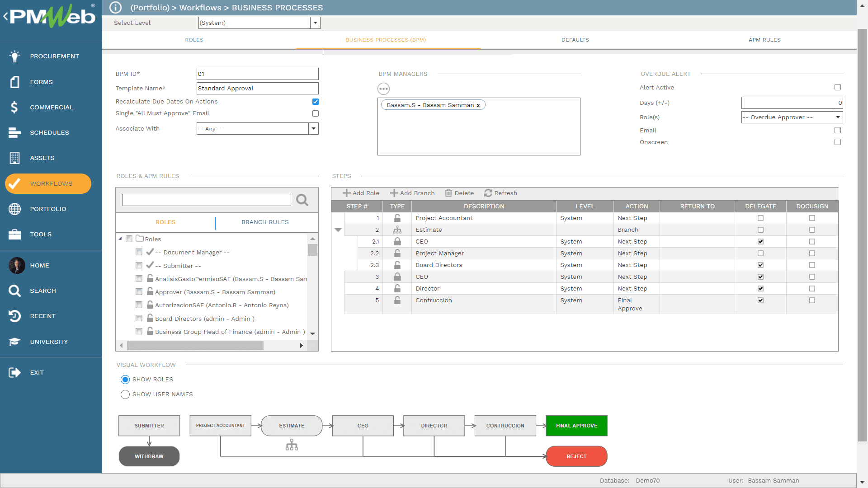Click the Final Approve workflow node
Viewport: 868px width, 488px height.
(x=576, y=426)
